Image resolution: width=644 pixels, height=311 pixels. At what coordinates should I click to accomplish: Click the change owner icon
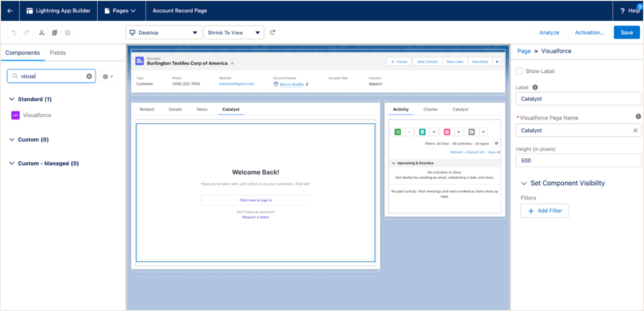point(307,84)
